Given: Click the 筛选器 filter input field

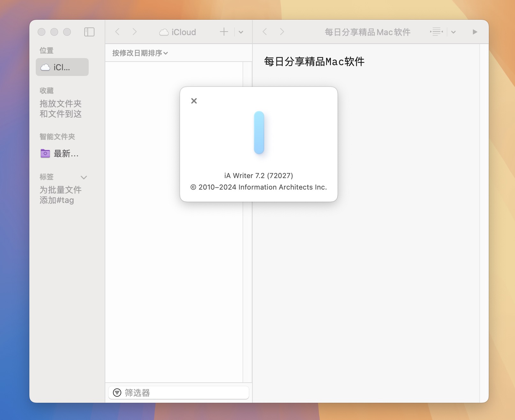Looking at the screenshot, I should (179, 393).
